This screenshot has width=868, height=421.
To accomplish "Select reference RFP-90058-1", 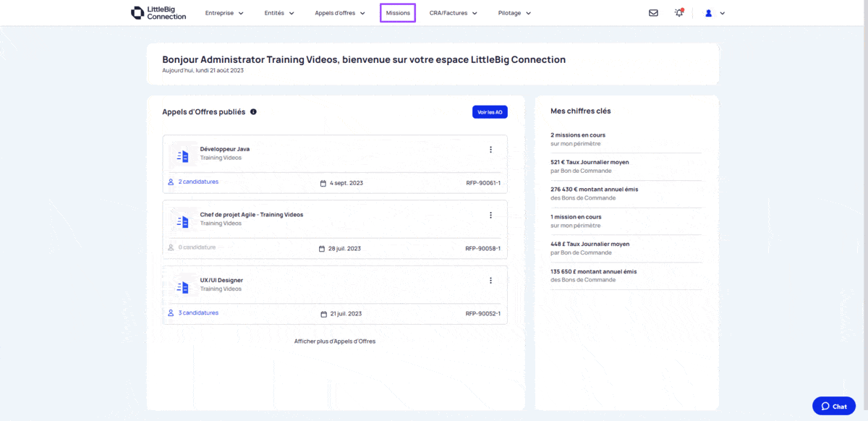I will [x=483, y=249].
